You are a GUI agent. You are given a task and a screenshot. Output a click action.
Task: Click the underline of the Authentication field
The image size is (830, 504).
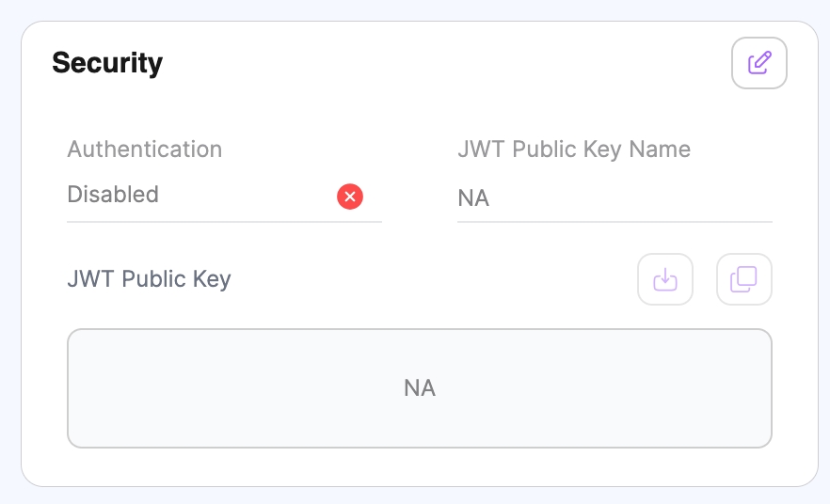coord(224,222)
